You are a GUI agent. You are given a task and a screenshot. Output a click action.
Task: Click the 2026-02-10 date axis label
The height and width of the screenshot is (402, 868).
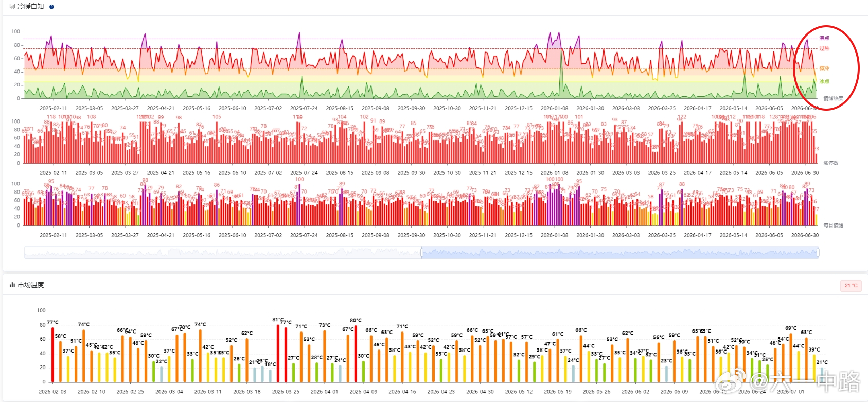point(92,392)
